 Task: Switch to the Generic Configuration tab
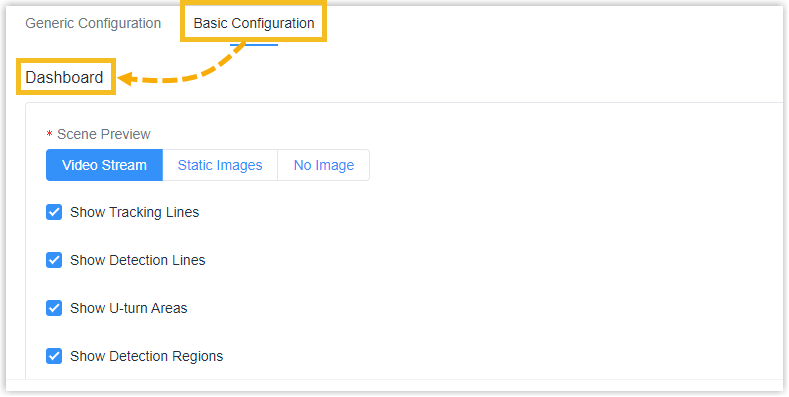click(x=93, y=23)
